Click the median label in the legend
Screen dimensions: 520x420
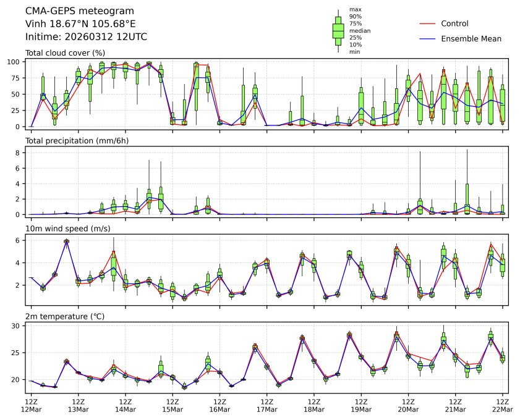coord(360,31)
